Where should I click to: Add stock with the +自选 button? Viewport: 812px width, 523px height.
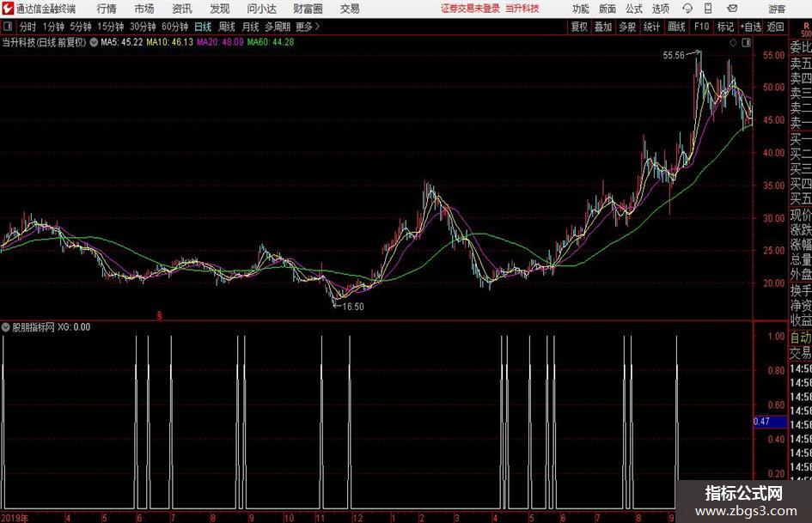(x=751, y=27)
